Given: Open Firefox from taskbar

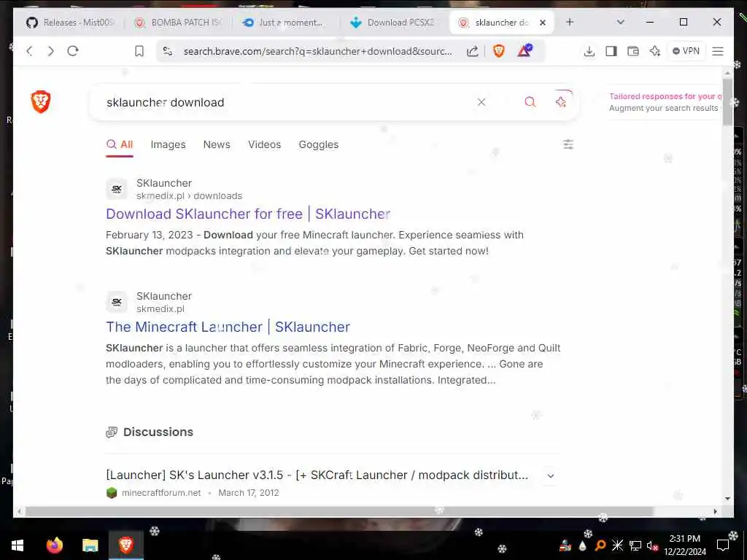Looking at the screenshot, I should tap(54, 545).
